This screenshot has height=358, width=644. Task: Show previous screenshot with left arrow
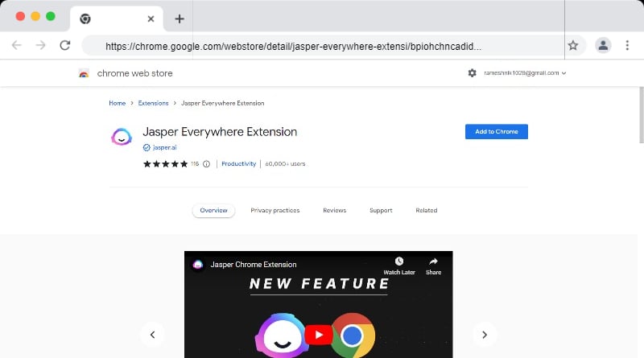tap(152, 335)
